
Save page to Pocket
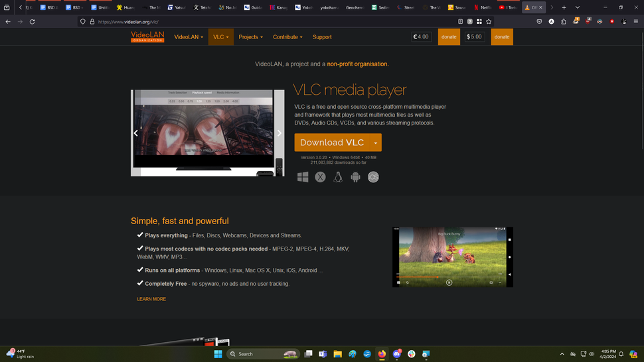[539, 22]
